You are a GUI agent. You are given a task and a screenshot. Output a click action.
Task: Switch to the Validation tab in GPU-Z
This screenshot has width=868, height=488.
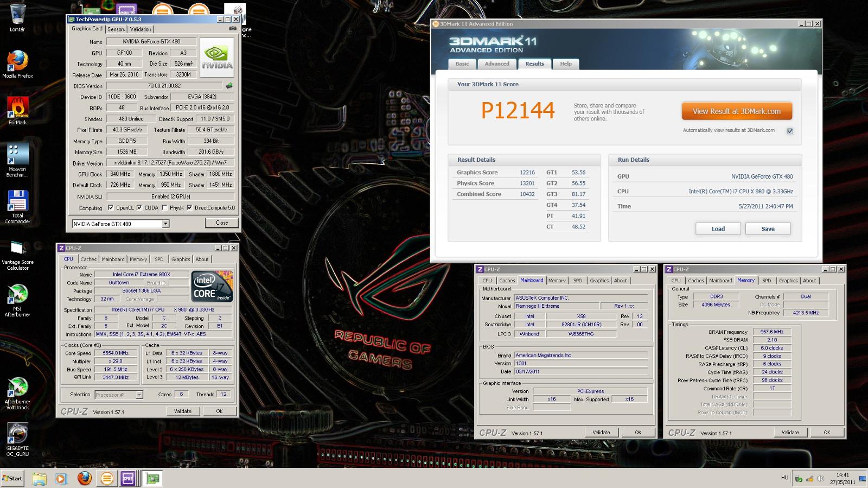click(x=141, y=29)
